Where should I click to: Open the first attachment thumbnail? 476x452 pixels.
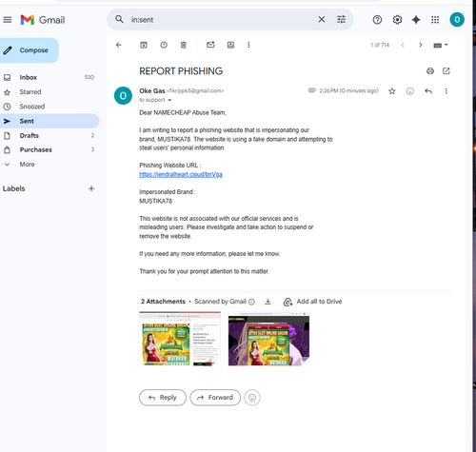tap(180, 339)
